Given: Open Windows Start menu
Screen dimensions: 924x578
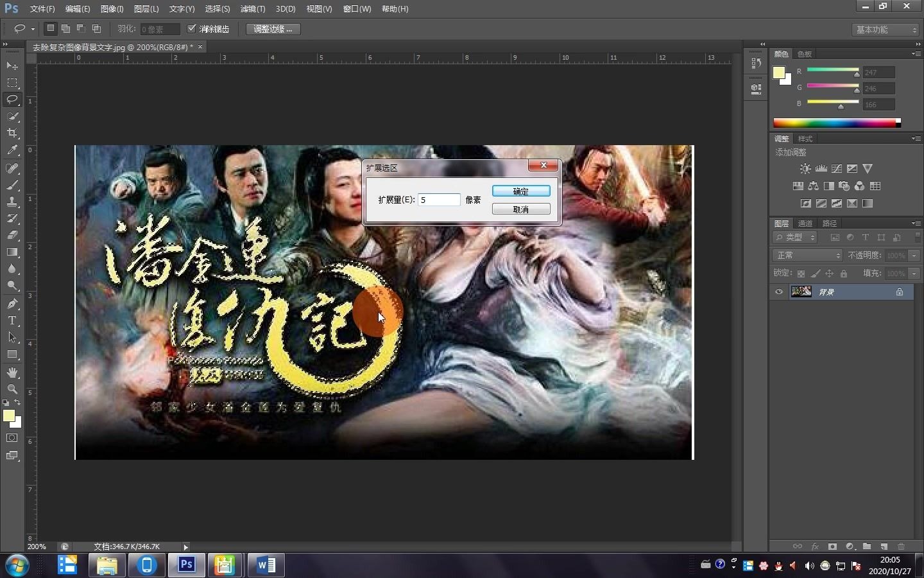Looking at the screenshot, I should (x=17, y=565).
